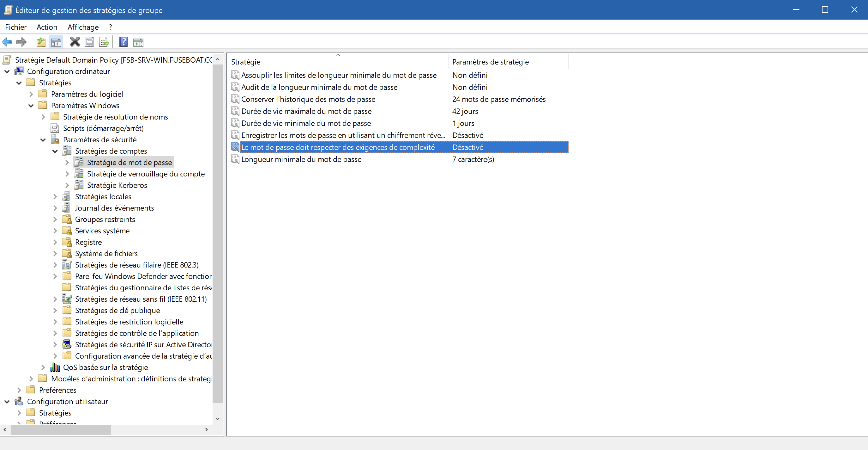Toggle the console tree pane icon
The image size is (868, 450).
pos(56,42)
